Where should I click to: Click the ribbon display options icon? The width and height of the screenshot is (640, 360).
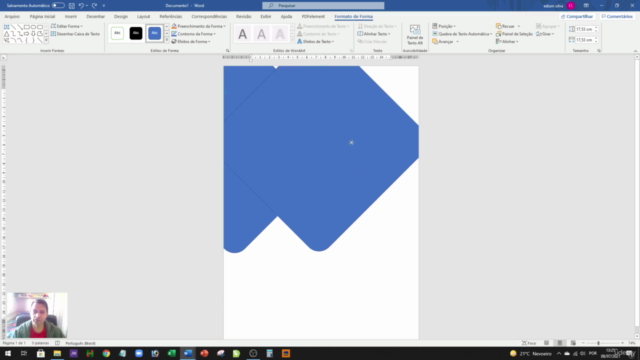[x=586, y=6]
